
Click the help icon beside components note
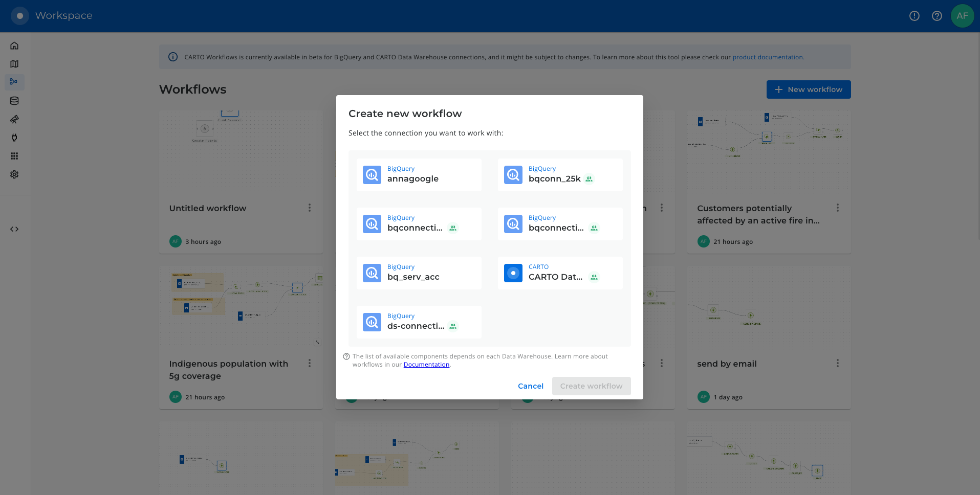coord(346,356)
